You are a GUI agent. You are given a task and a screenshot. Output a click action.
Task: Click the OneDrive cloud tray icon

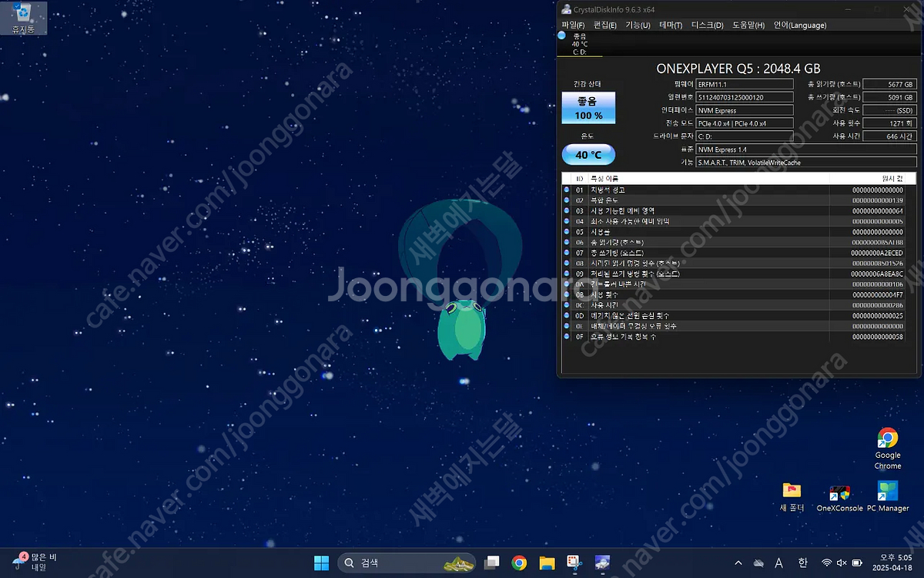click(758, 563)
